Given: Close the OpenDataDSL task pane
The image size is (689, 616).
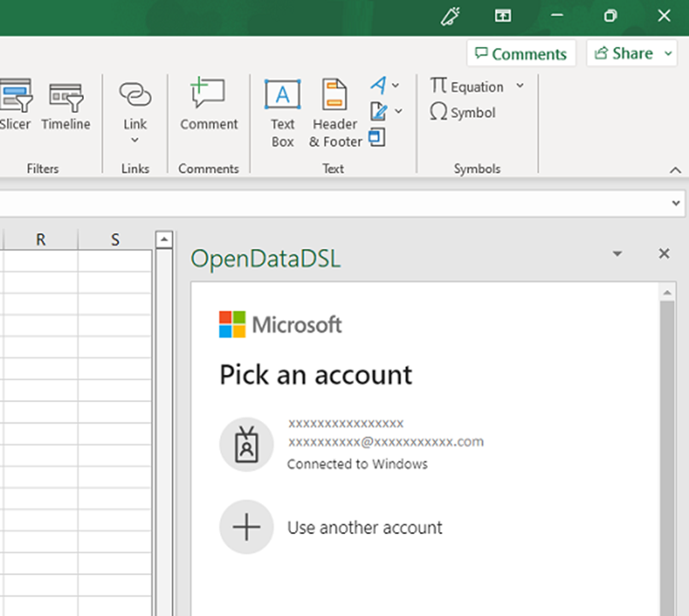Looking at the screenshot, I should pyautogui.click(x=664, y=253).
